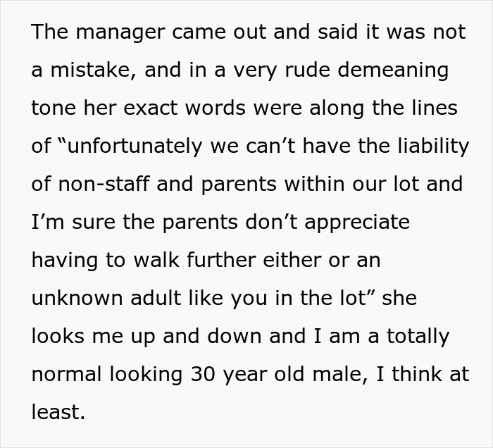Image resolution: width=493 pixels, height=448 pixels.
Task: Click the hyphenated word "non-staff"
Action: tap(104, 184)
